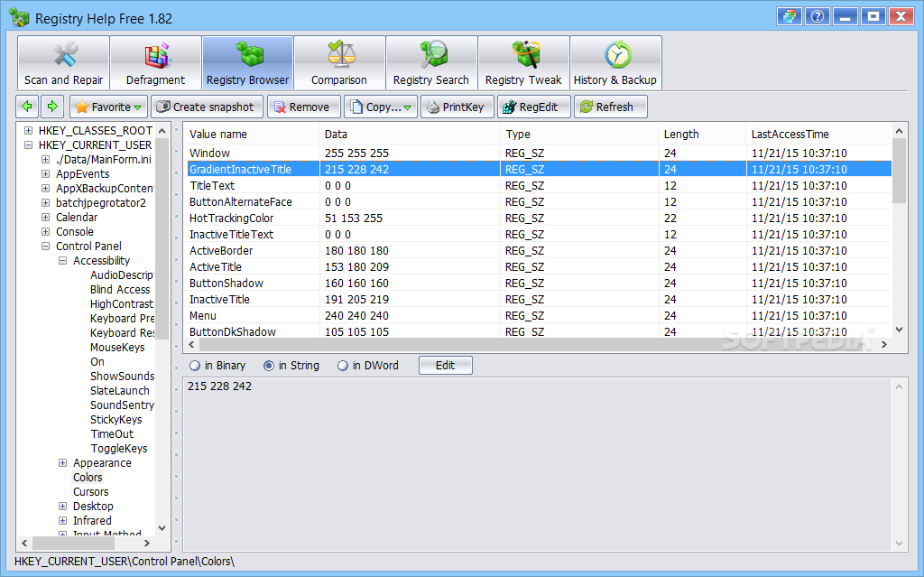Switch to the Registry Browser tab
Image resolution: width=924 pixels, height=577 pixels.
click(247, 62)
